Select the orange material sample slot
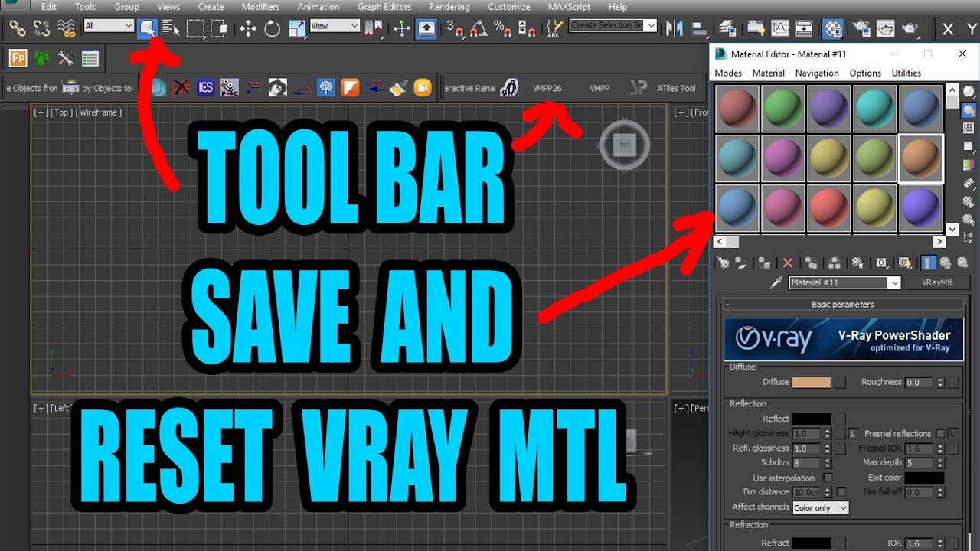 point(922,158)
